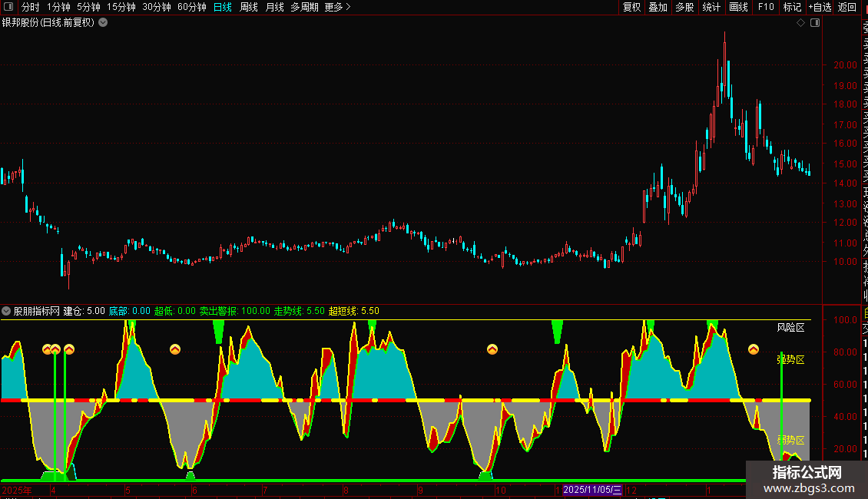The height and width of the screenshot is (499, 868).
Task: Open the 多股 multi-stock view
Action: point(684,7)
